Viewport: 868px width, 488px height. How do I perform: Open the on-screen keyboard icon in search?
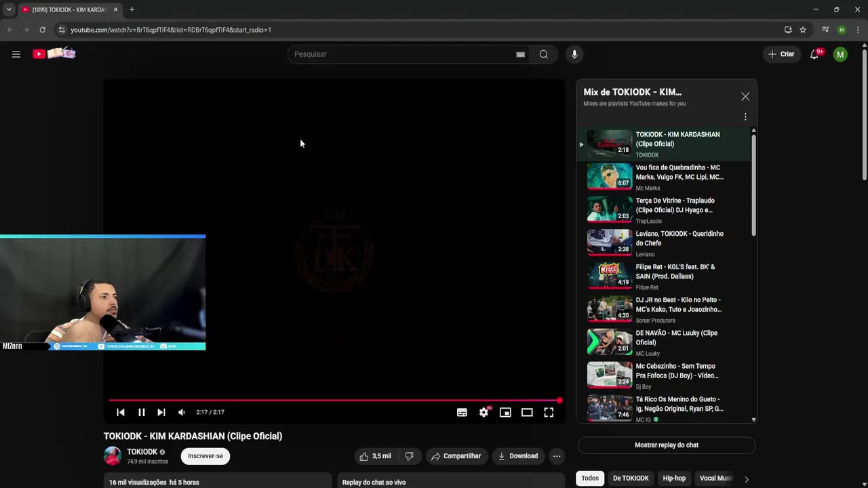(520, 54)
